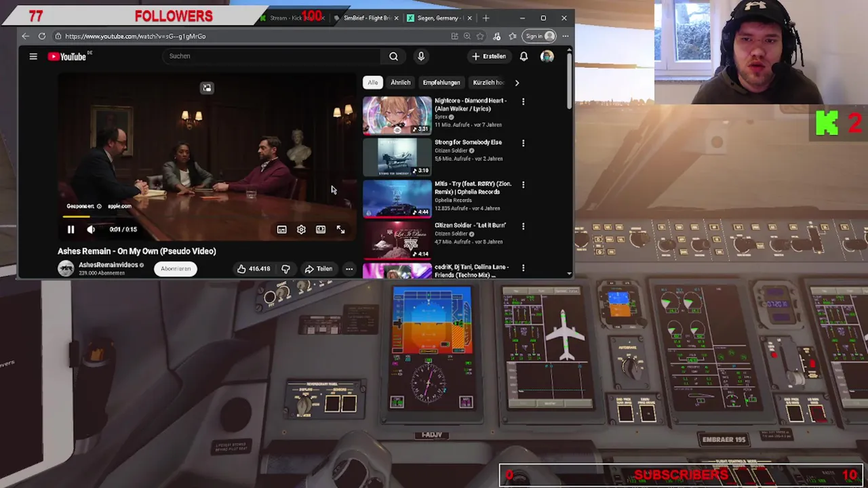Enter fullscreen on the video player

pos(340,230)
